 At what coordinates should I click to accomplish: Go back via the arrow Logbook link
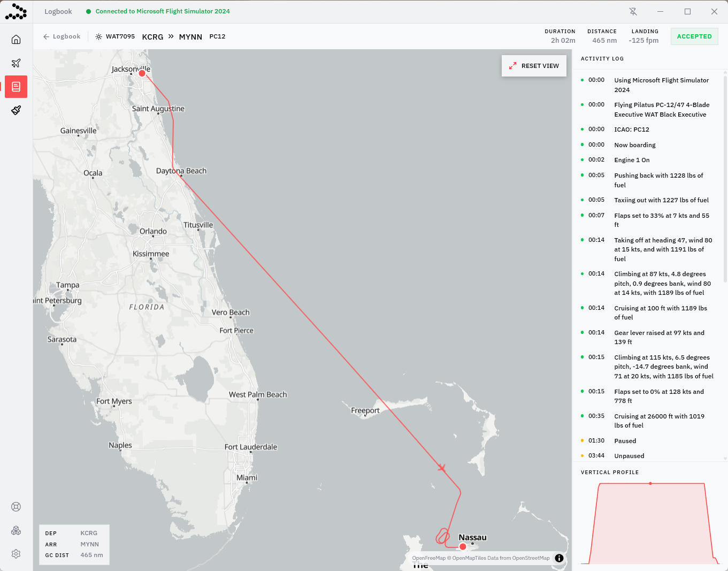point(62,36)
